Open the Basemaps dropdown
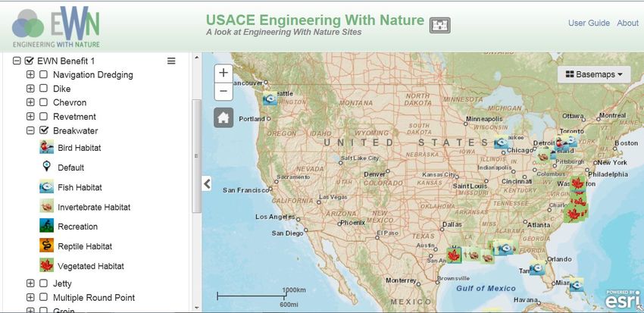The height and width of the screenshot is (313, 644). coord(594,74)
